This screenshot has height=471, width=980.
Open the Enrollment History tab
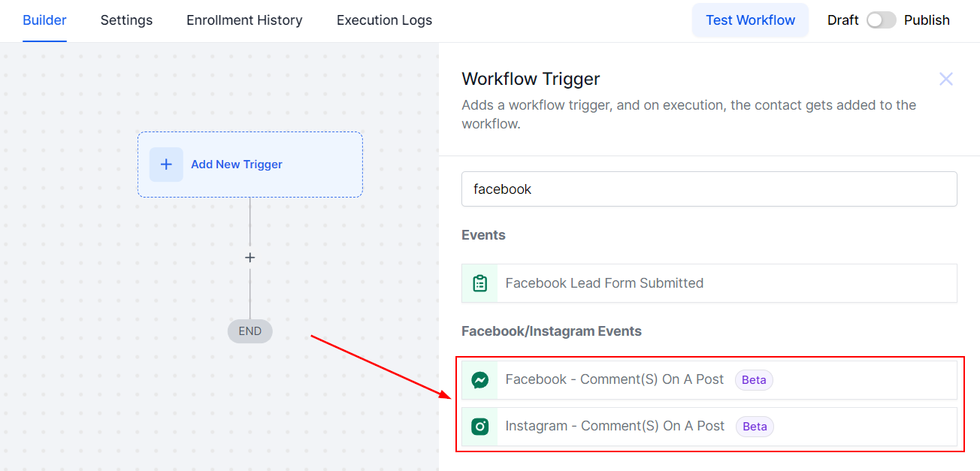(244, 20)
